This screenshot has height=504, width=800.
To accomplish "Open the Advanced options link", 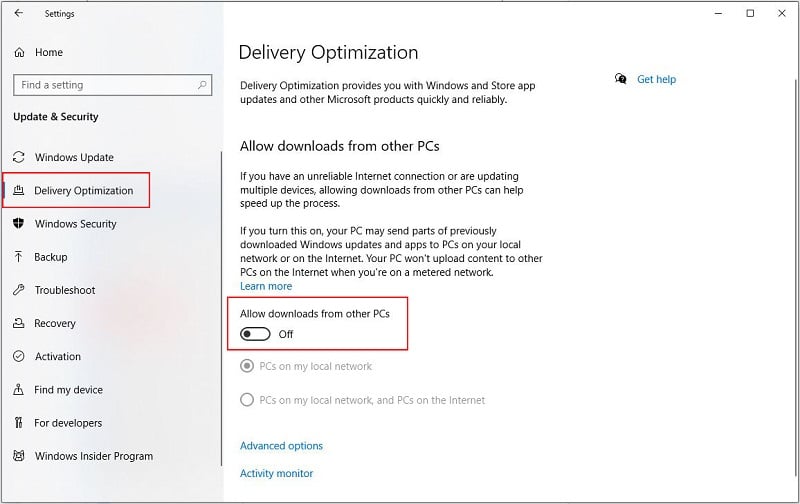I will click(x=281, y=446).
